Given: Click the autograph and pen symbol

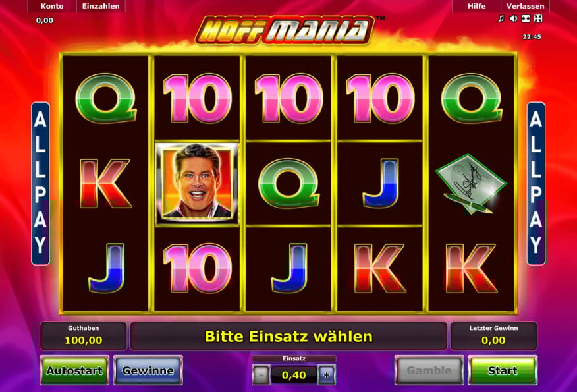Looking at the screenshot, I should 471,184.
